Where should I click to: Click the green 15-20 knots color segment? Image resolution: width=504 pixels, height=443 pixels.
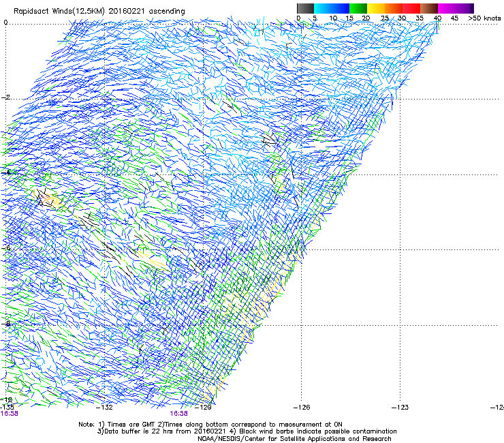358,8
